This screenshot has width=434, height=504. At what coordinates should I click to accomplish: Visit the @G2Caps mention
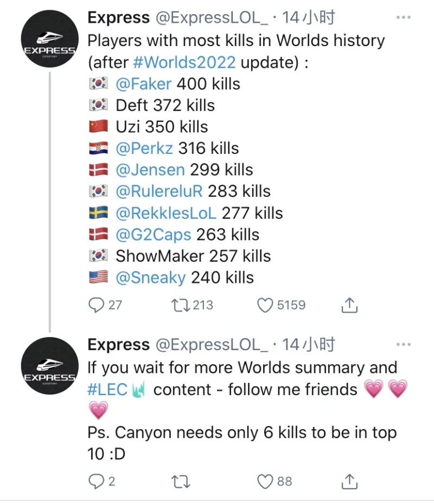point(154,235)
